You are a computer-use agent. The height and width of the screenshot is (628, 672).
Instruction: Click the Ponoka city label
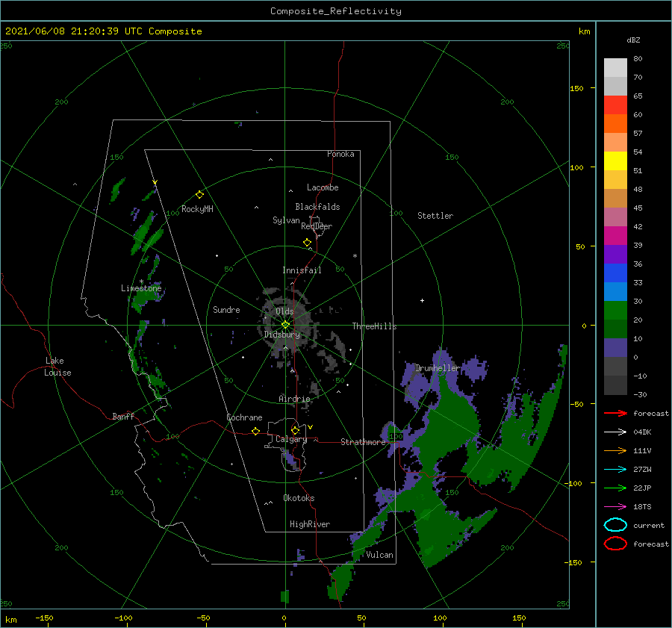click(340, 155)
